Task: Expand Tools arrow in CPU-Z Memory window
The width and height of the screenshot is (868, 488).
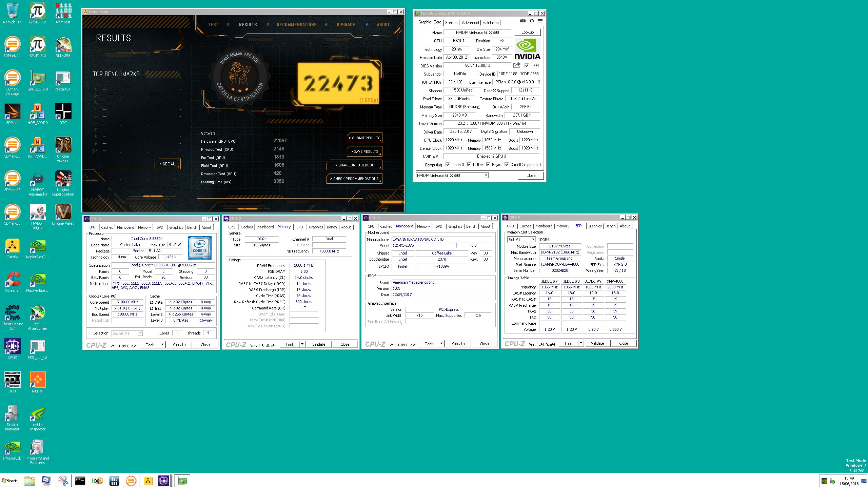Action: tap(302, 344)
